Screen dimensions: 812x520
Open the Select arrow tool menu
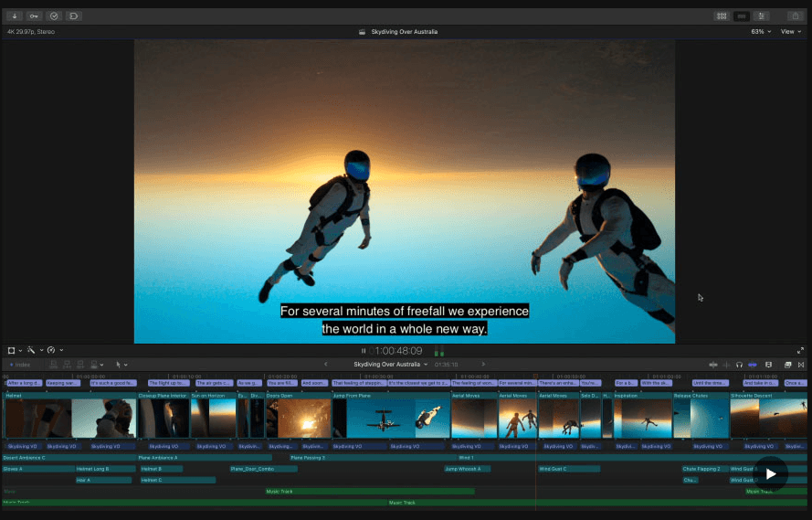click(121, 365)
